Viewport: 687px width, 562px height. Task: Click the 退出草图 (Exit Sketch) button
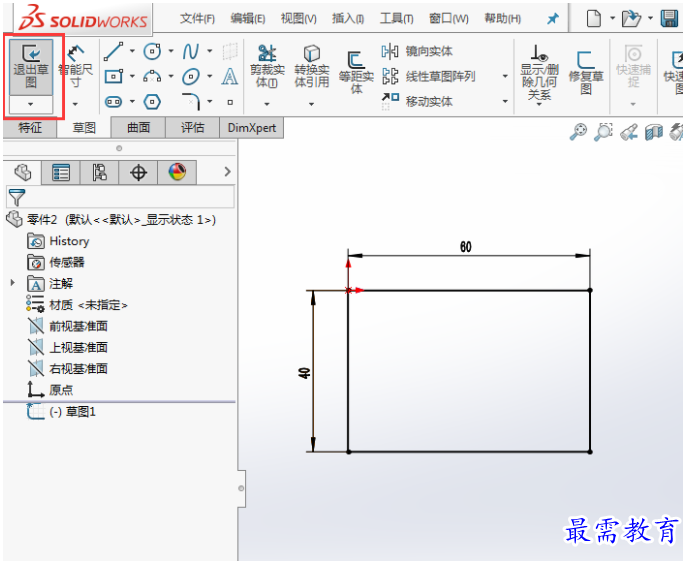(31, 67)
